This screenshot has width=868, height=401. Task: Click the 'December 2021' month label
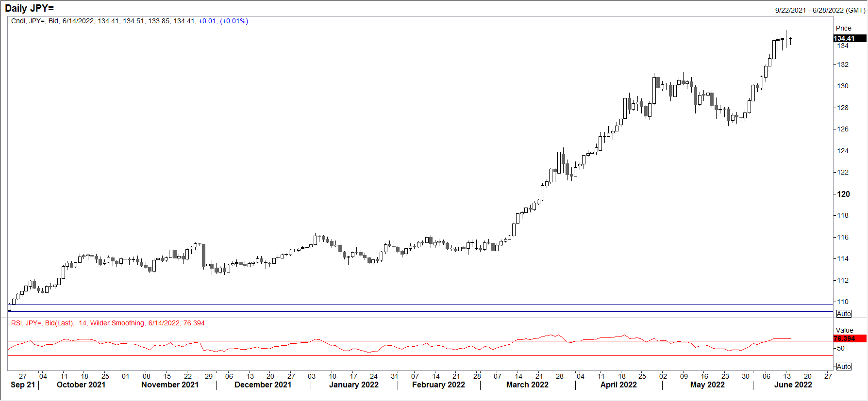[x=263, y=385]
